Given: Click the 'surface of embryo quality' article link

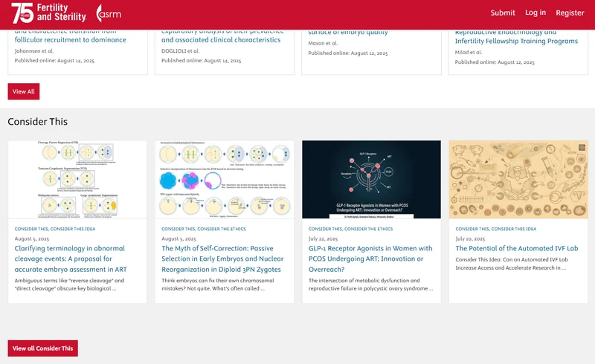Looking at the screenshot, I should click(x=348, y=32).
